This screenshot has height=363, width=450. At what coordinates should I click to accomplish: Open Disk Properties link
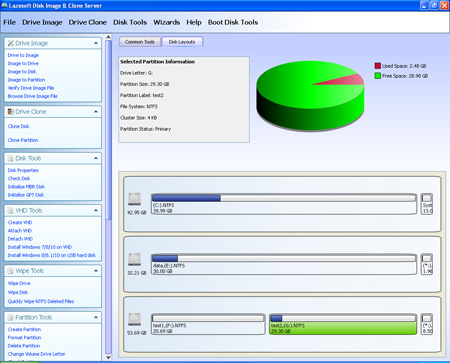(23, 170)
